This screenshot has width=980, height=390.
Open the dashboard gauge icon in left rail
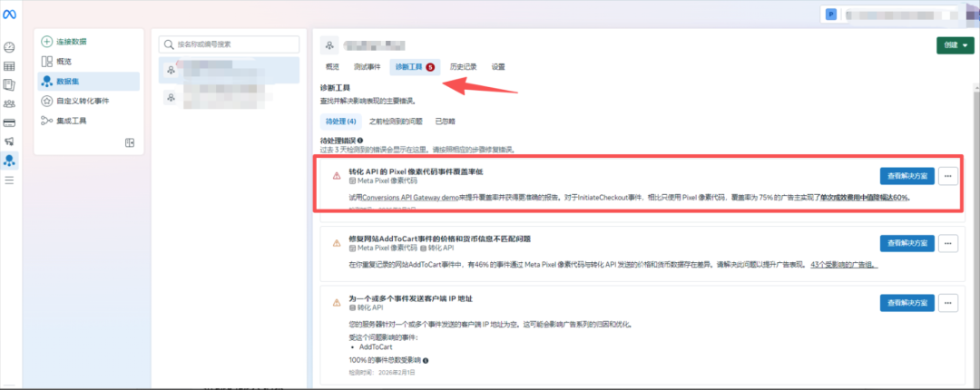(x=9, y=47)
